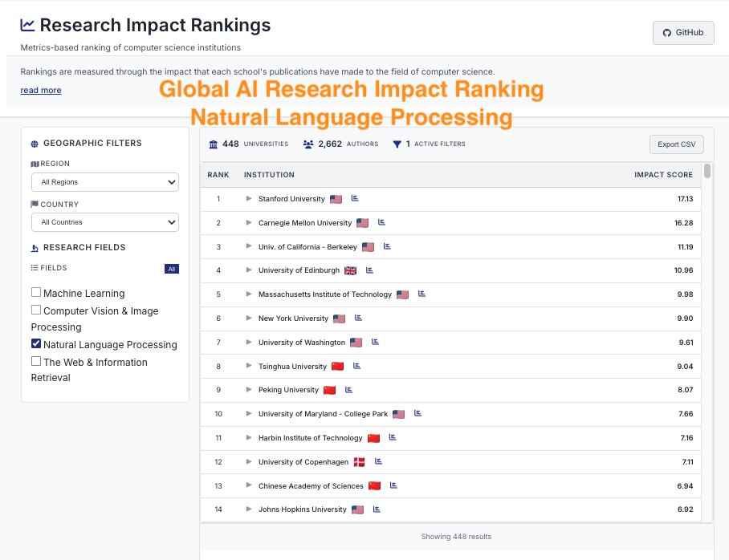Viewport: 729px width, 560px height.
Task: Click the microscope icon by Research Fields
Action: 35,248
